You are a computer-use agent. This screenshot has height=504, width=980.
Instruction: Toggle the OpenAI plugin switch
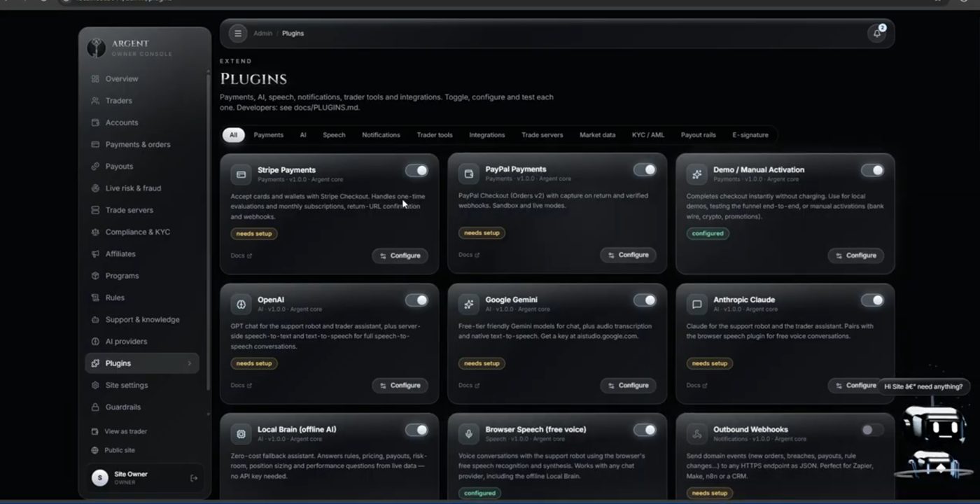coord(416,300)
